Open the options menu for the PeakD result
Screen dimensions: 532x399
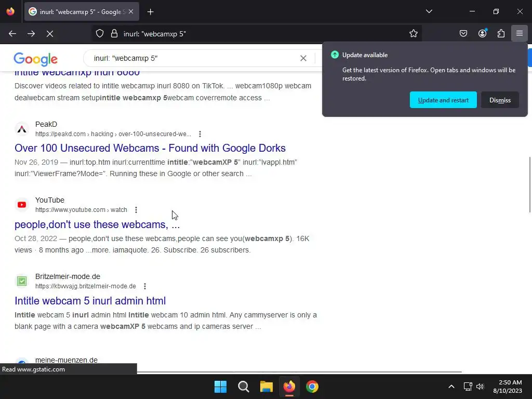click(x=200, y=134)
